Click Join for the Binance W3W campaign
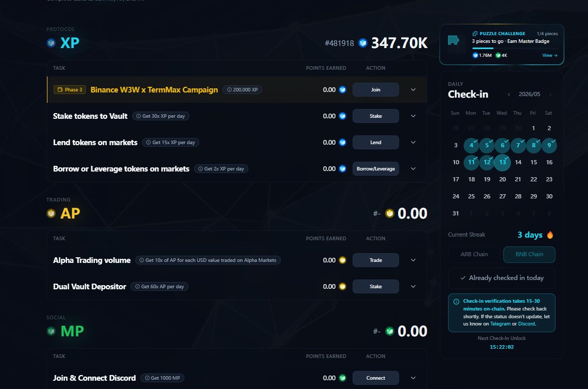 [376, 90]
